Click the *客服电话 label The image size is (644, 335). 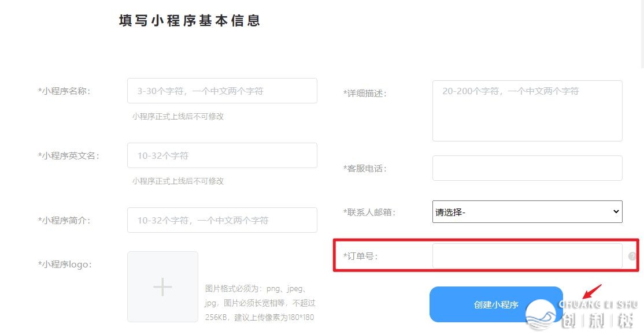tap(365, 169)
